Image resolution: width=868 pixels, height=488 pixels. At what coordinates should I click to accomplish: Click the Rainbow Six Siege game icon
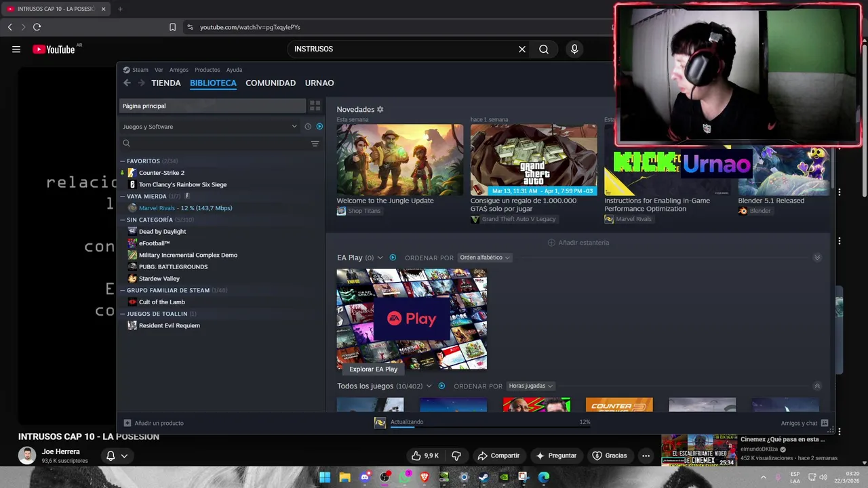pyautogui.click(x=132, y=184)
